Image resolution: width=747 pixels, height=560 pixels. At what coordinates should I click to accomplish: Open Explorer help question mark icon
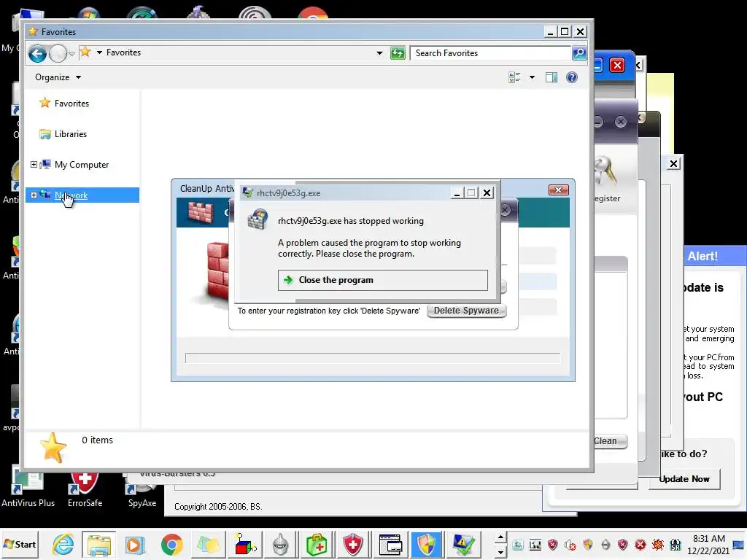click(x=572, y=77)
